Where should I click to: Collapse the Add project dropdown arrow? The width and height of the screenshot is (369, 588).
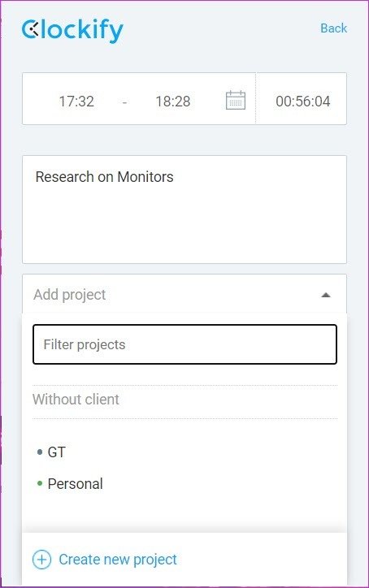click(x=326, y=295)
